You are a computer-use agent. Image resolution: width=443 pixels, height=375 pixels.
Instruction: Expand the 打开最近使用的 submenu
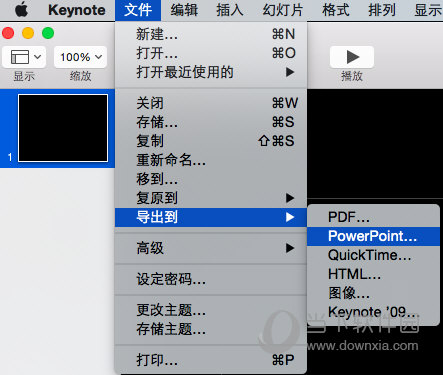(x=211, y=72)
